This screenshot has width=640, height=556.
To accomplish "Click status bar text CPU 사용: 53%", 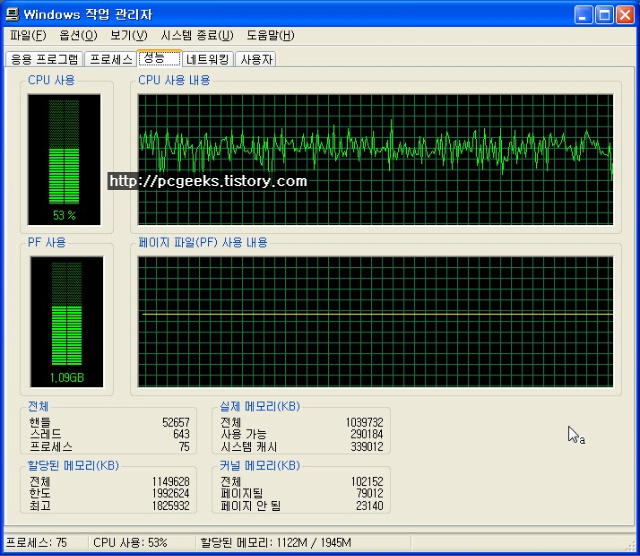I will [x=130, y=543].
